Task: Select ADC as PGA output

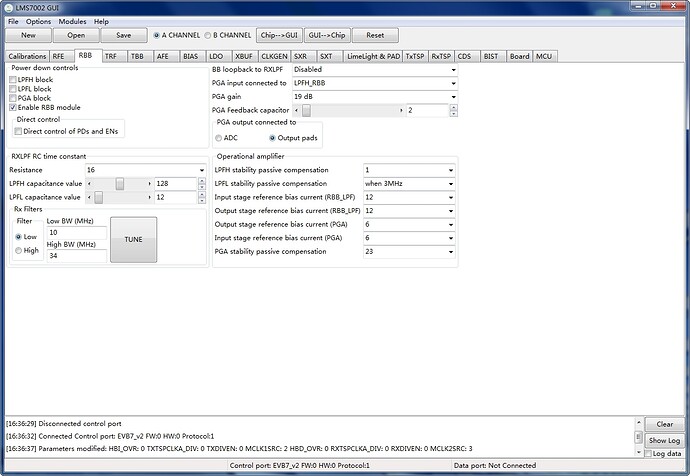Action: pos(219,138)
